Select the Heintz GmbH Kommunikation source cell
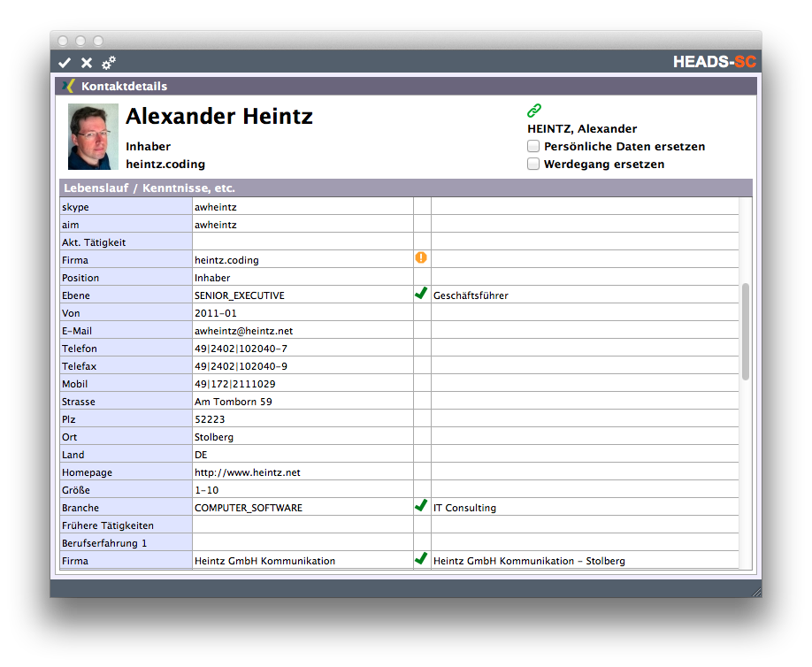Viewport: 812px width, 667px height. click(x=303, y=561)
